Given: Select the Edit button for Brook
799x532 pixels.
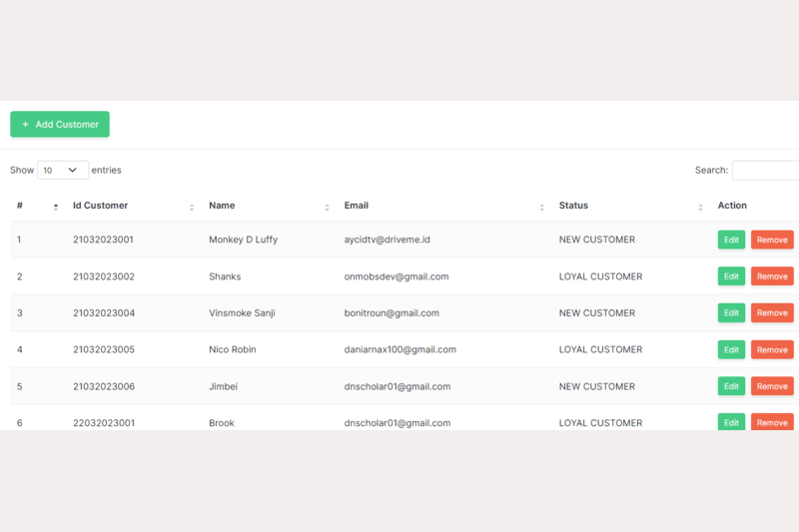Looking at the screenshot, I should coord(731,422).
